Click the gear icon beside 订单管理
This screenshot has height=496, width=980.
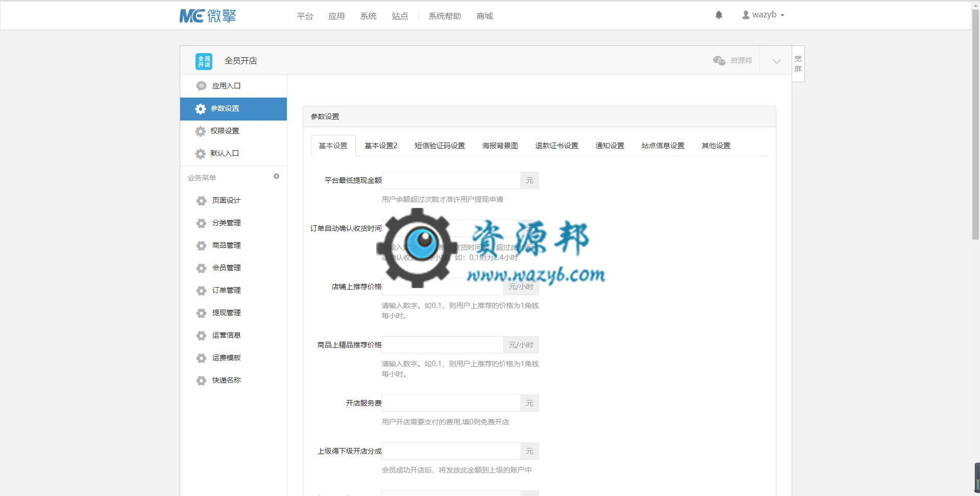coord(201,291)
